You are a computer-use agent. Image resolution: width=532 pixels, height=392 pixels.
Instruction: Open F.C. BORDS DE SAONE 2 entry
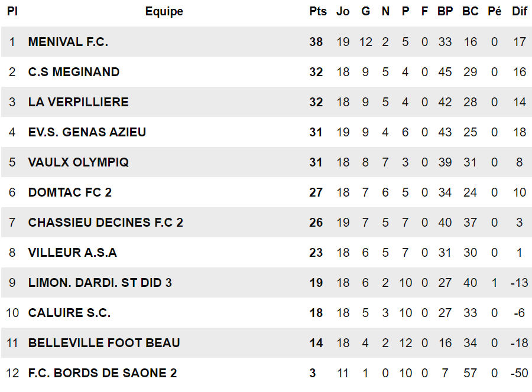pyautogui.click(x=102, y=373)
